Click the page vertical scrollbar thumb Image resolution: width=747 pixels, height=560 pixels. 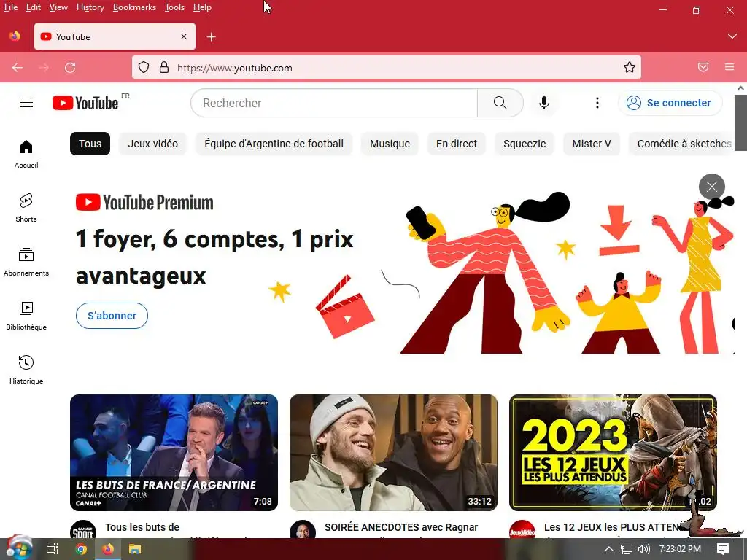pyautogui.click(x=740, y=122)
